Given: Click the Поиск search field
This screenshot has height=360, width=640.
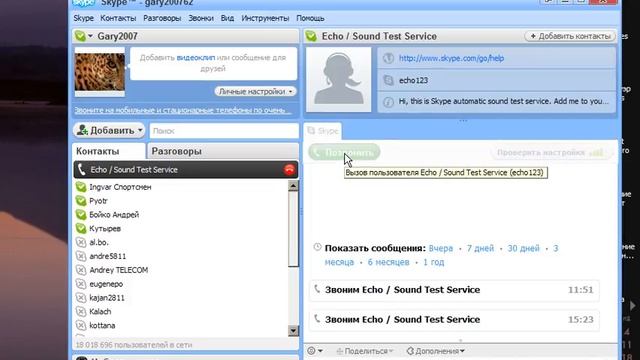Looking at the screenshot, I should pos(224,131).
